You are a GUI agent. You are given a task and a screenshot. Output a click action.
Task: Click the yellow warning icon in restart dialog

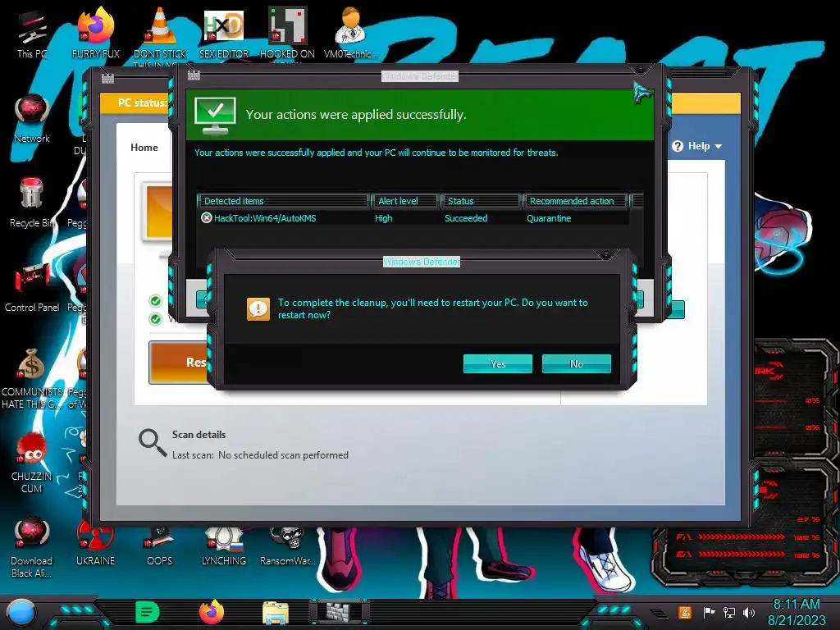coord(258,309)
